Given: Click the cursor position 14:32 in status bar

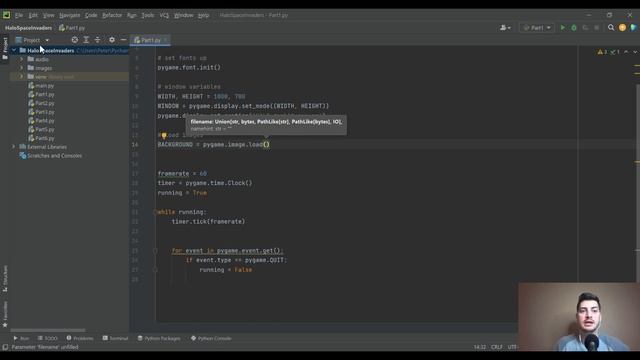Looking at the screenshot, I should point(480,347).
